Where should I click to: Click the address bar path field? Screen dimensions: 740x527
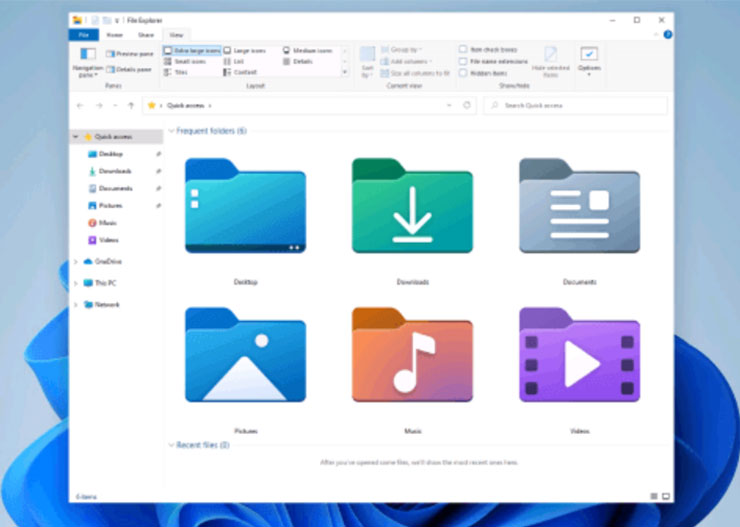[x=309, y=105]
